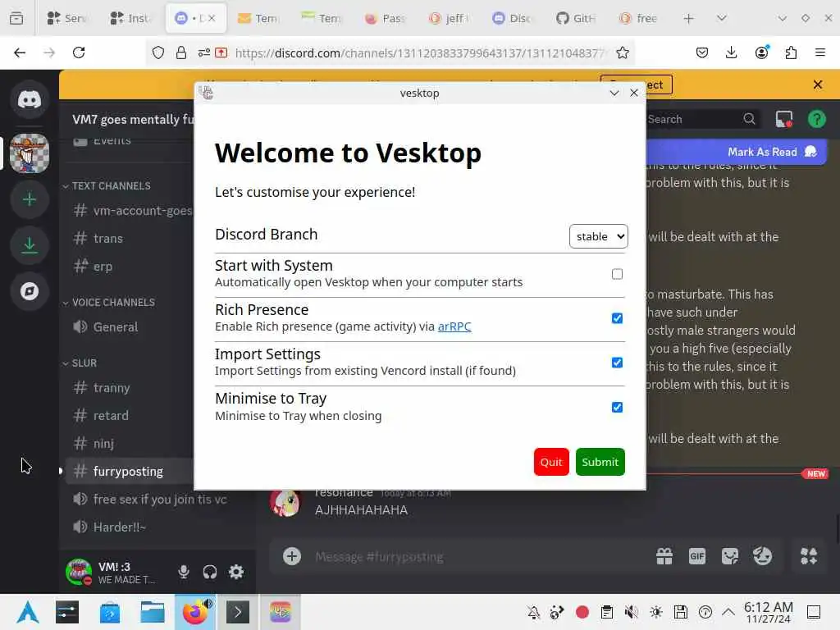
Task: Toggle Minimise to Tray checkbox
Action: [x=617, y=407]
